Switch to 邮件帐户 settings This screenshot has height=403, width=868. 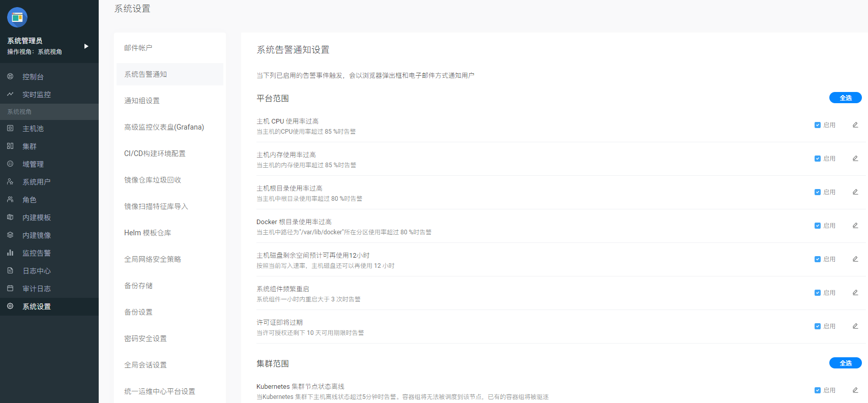(138, 48)
